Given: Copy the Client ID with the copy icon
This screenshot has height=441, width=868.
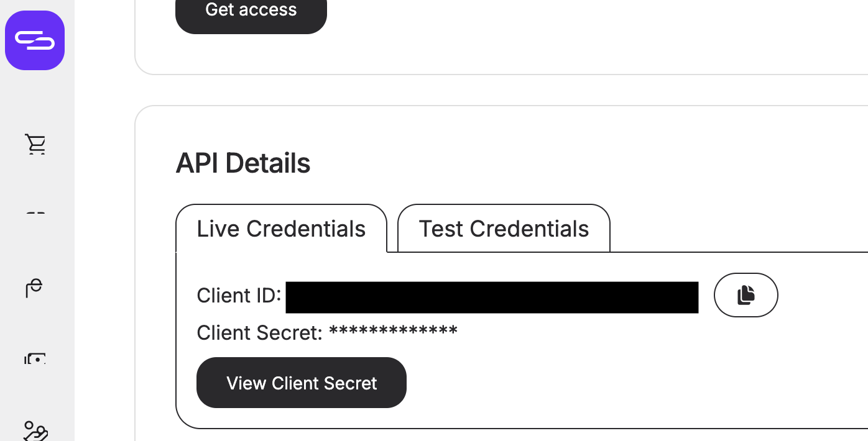Looking at the screenshot, I should [x=746, y=295].
